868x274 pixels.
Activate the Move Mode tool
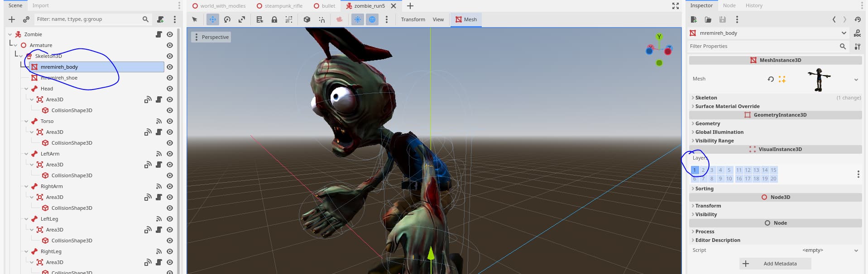pos(213,19)
